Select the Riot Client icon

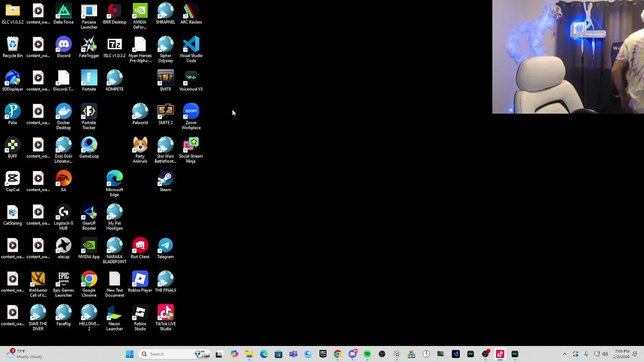click(x=140, y=249)
